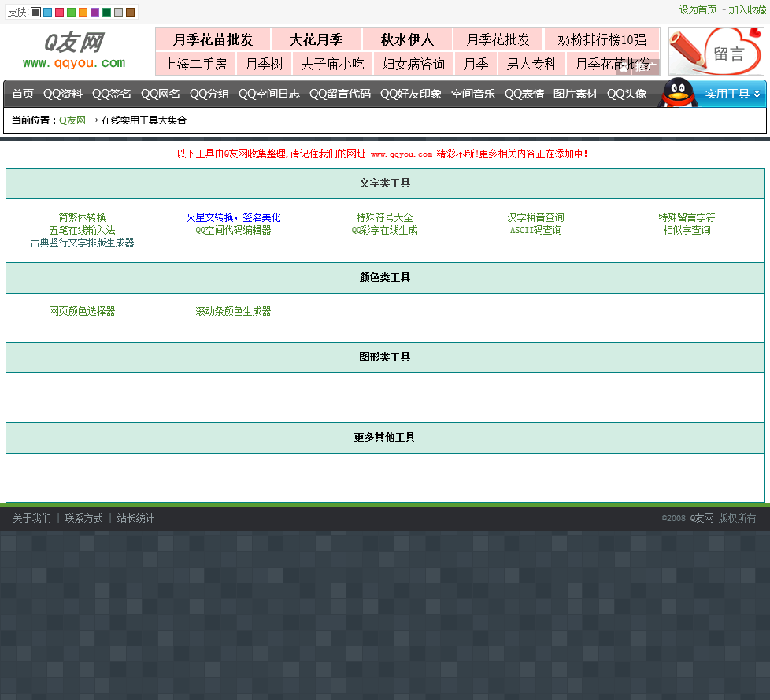The width and height of the screenshot is (770, 700).
Task: Click www.qqyou.com URL in red notice
Action: [x=402, y=154]
